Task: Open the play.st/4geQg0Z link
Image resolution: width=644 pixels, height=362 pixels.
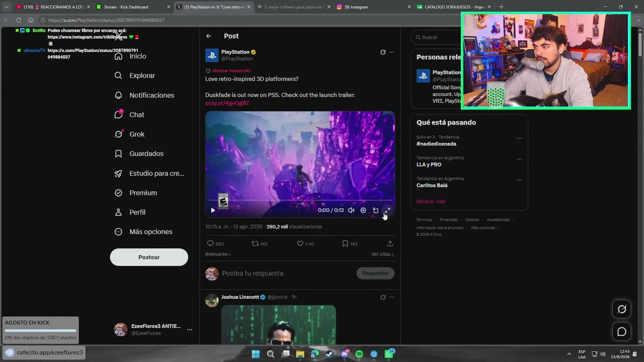Action: [x=227, y=103]
